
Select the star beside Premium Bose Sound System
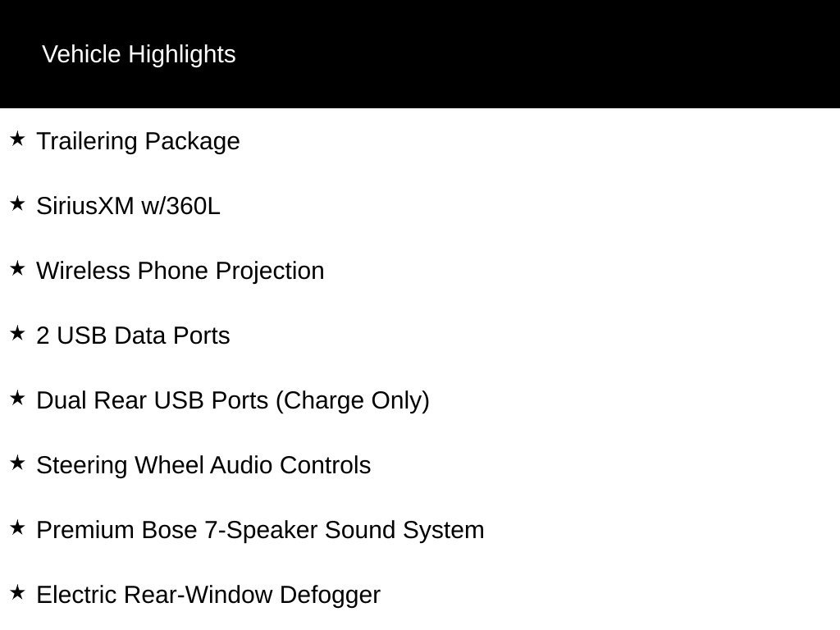[17, 527]
